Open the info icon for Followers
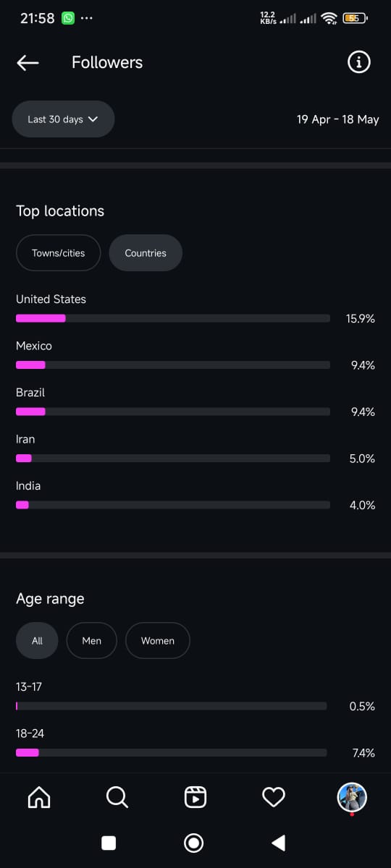 point(358,63)
